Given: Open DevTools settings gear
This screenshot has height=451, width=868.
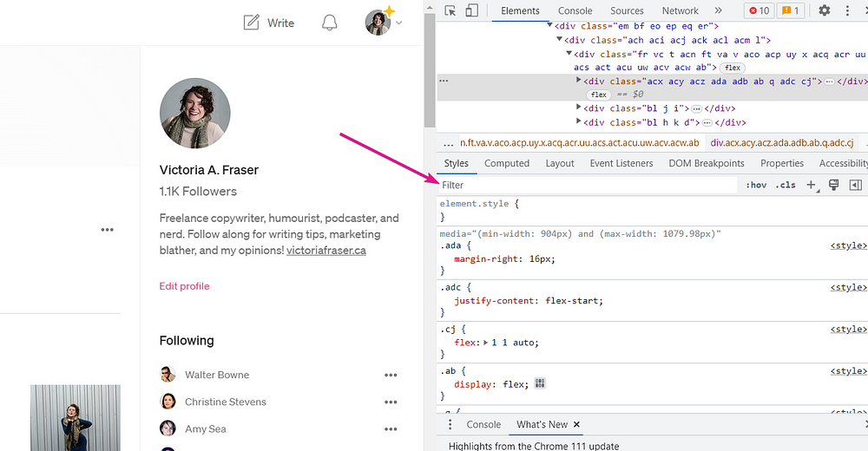Looking at the screenshot, I should tap(824, 10).
